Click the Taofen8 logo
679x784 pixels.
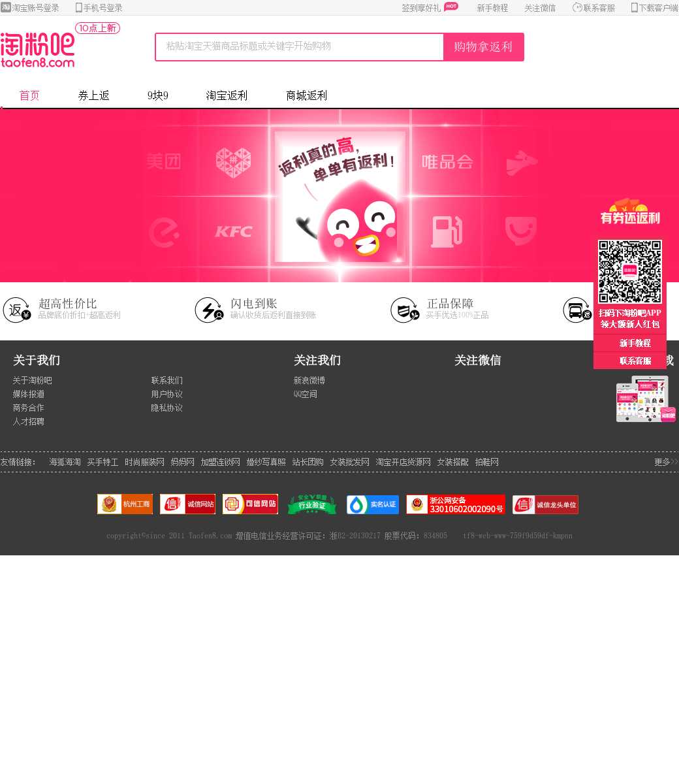37,50
